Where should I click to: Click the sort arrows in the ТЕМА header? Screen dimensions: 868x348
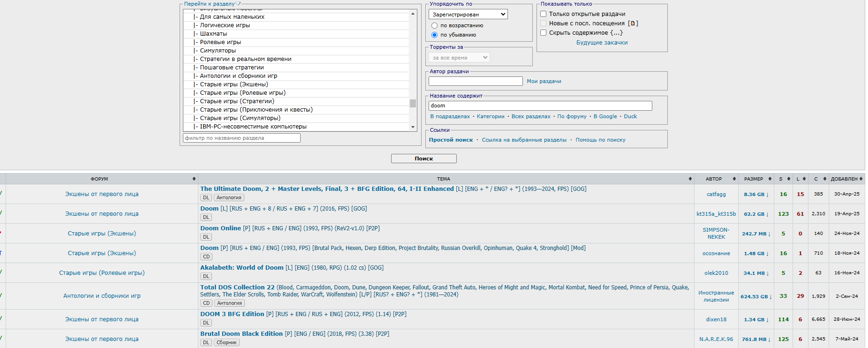point(690,179)
